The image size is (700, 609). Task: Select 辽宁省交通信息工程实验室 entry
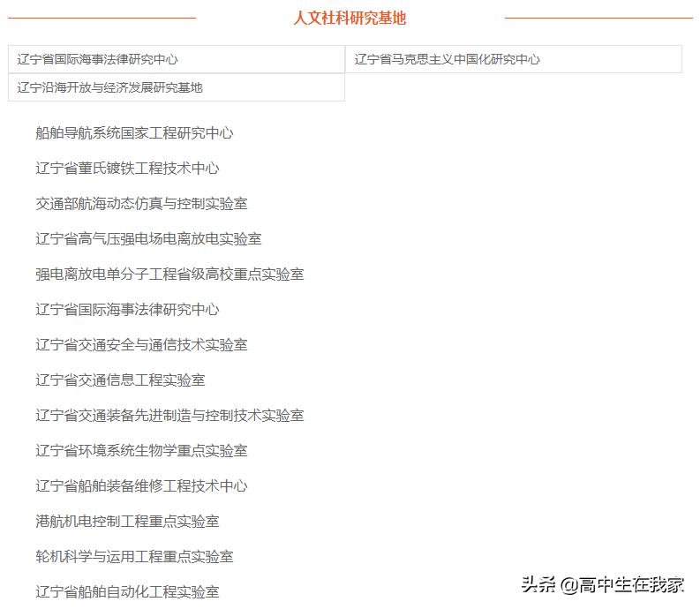tap(120, 380)
